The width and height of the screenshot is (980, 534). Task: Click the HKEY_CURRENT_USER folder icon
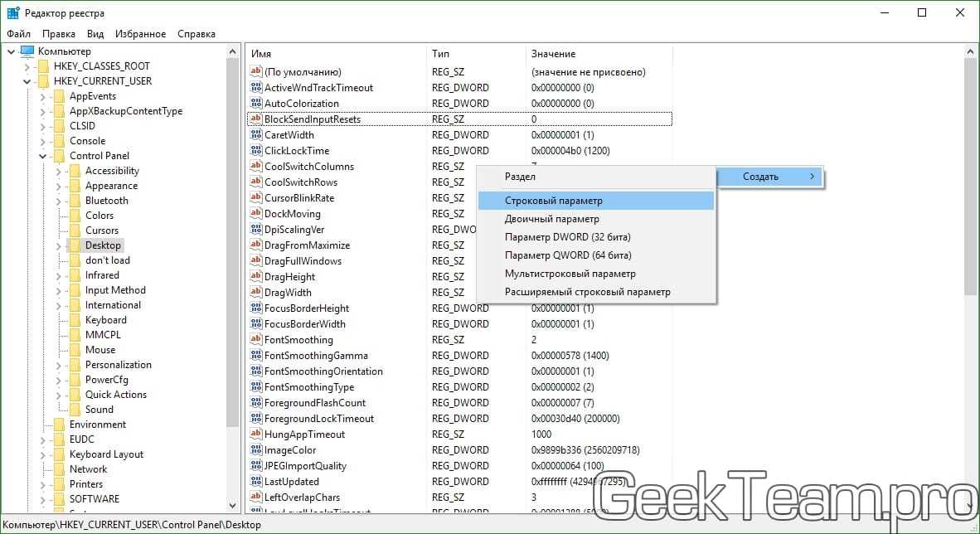43,80
